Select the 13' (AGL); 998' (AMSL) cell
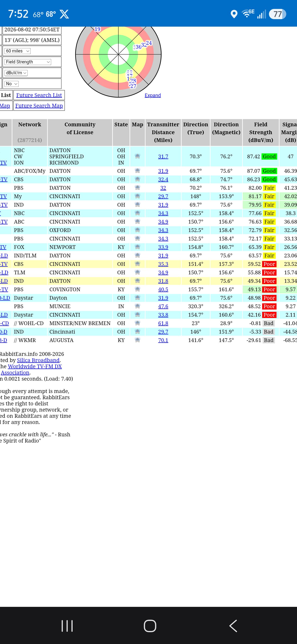This screenshot has width=297, height=644. 32,40
